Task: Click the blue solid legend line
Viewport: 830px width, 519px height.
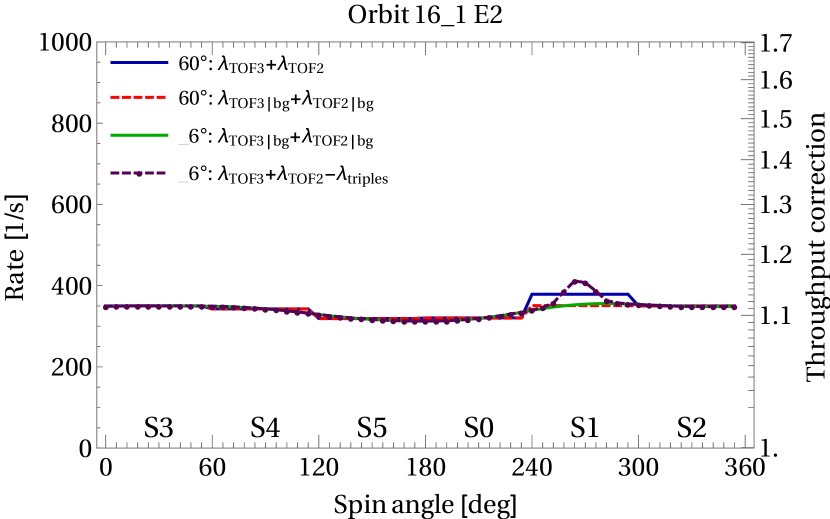Action: pyautogui.click(x=139, y=63)
